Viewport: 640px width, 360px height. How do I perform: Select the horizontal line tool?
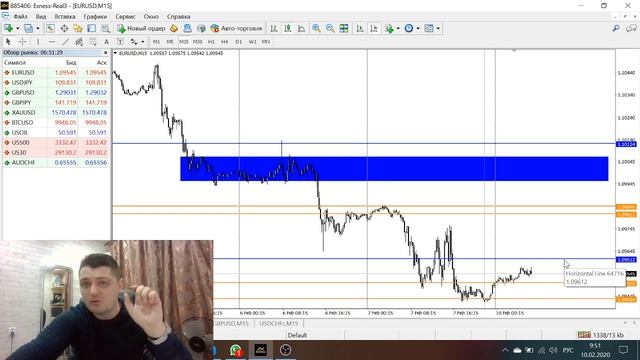52,42
